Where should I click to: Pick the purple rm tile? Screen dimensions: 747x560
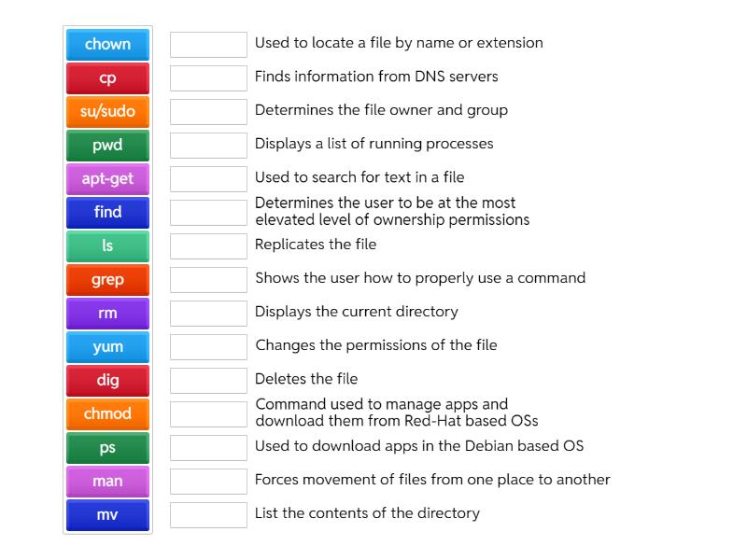(107, 313)
